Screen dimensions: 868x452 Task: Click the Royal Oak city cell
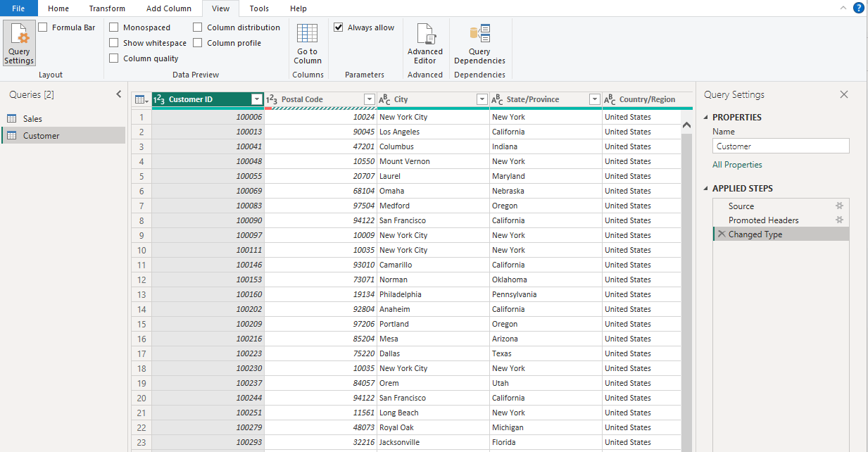point(433,427)
